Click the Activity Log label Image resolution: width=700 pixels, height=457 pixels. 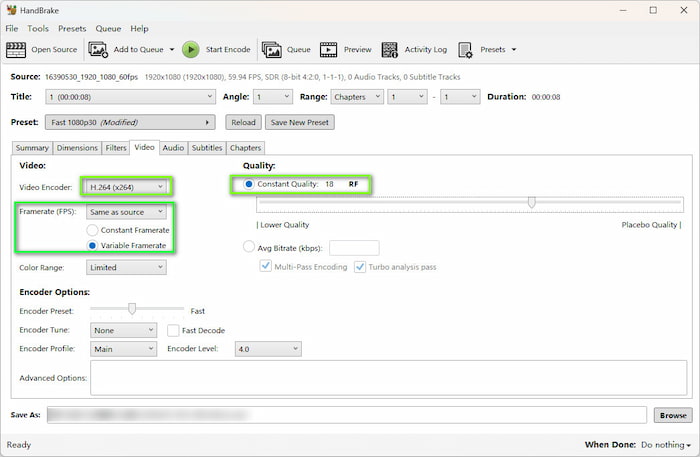tap(426, 50)
